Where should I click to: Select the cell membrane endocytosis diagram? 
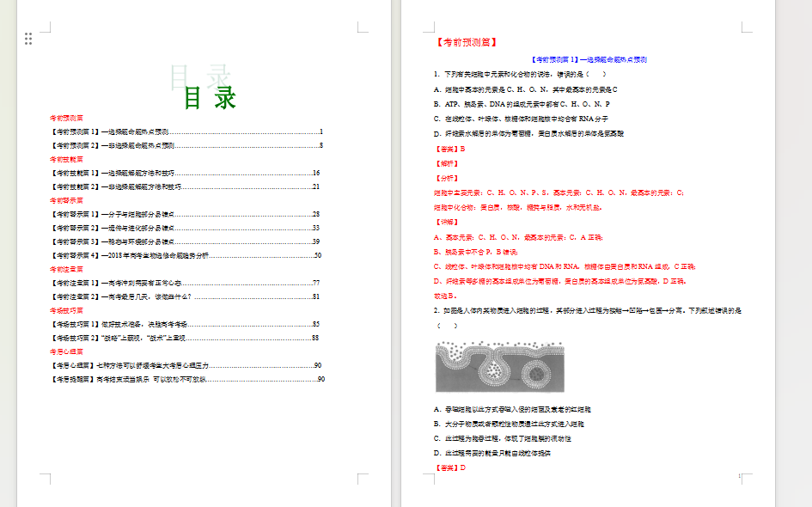(x=500, y=367)
